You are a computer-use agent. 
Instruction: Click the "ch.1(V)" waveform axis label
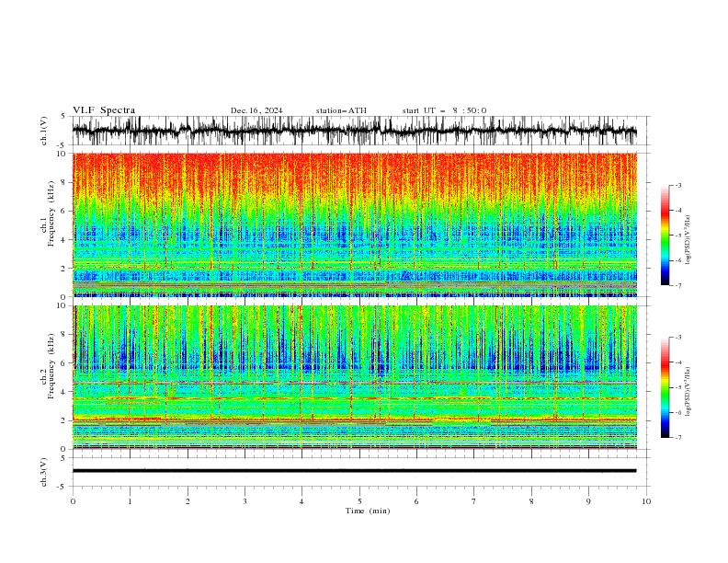(44, 131)
